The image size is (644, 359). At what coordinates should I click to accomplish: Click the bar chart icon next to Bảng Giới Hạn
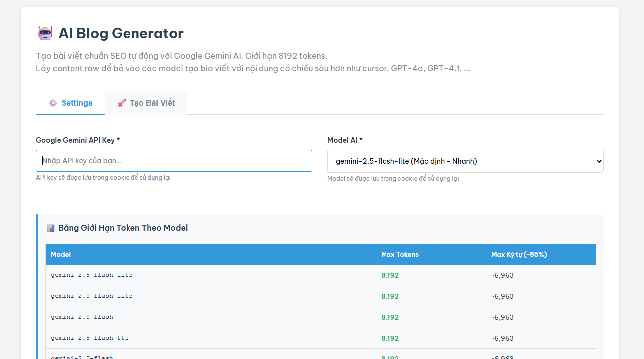51,227
